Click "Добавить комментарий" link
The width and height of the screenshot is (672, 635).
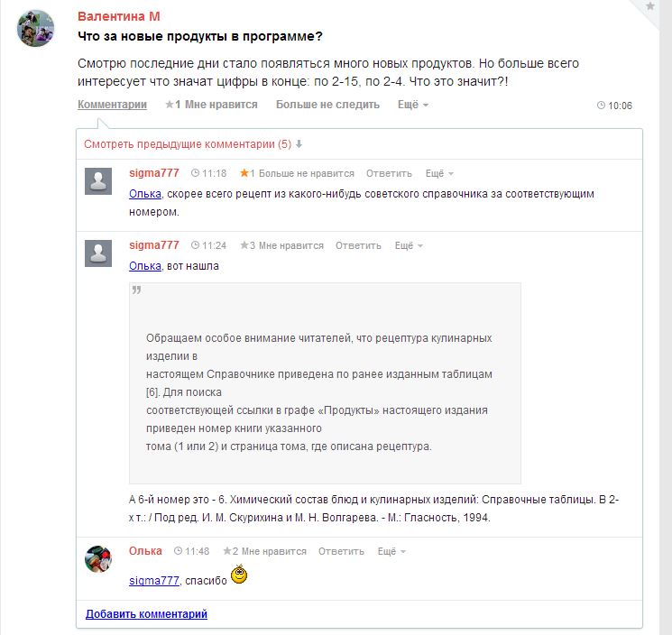click(x=146, y=614)
